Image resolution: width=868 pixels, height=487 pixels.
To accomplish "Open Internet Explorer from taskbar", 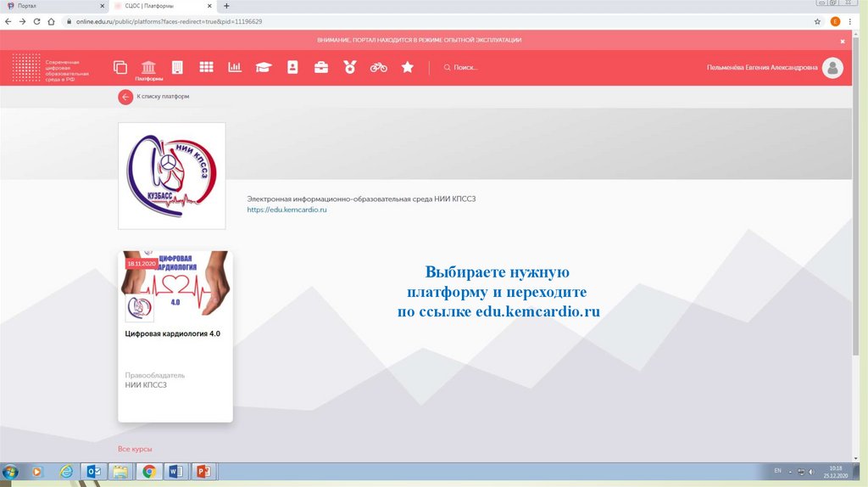I will (66, 472).
